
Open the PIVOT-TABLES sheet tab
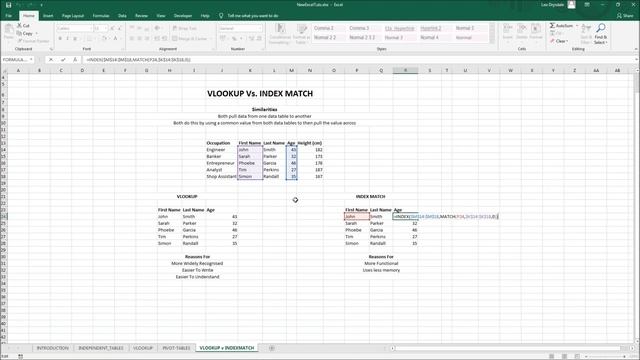click(176, 348)
